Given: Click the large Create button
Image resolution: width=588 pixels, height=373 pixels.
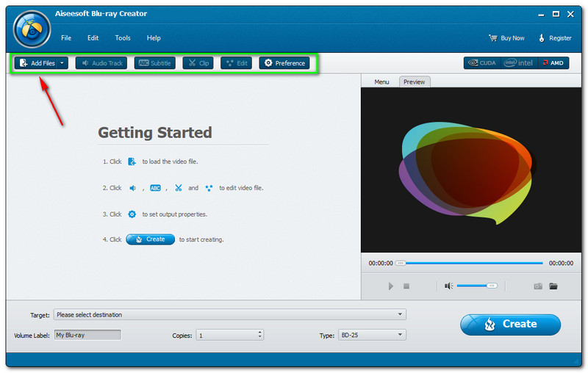Looking at the screenshot, I should pyautogui.click(x=510, y=324).
